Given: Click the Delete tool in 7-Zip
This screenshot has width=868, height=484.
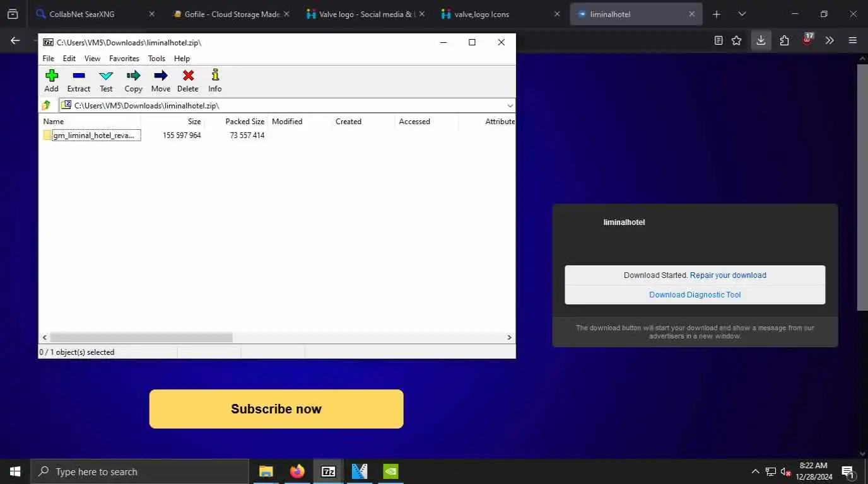Looking at the screenshot, I should pyautogui.click(x=188, y=81).
